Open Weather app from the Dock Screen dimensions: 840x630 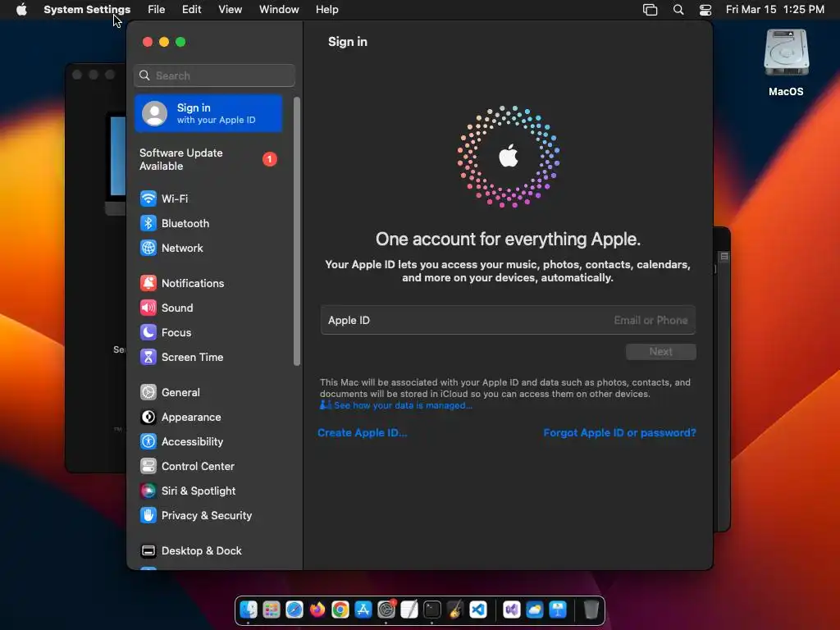pos(535,609)
